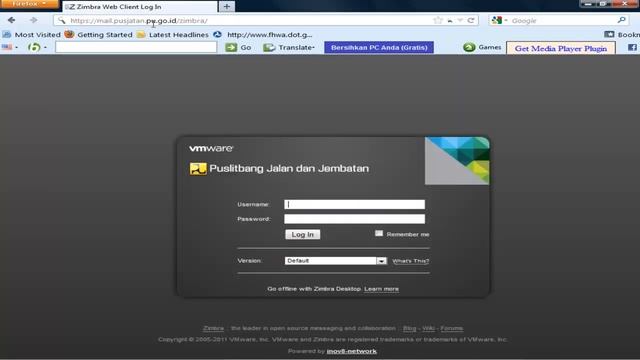This screenshot has width=640, height=360.
Task: Focus the Username input field
Action: click(354, 204)
